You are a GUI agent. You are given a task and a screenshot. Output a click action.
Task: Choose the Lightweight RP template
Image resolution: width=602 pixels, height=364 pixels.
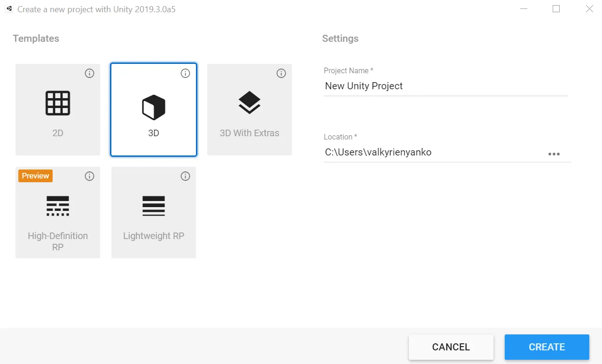tap(154, 212)
